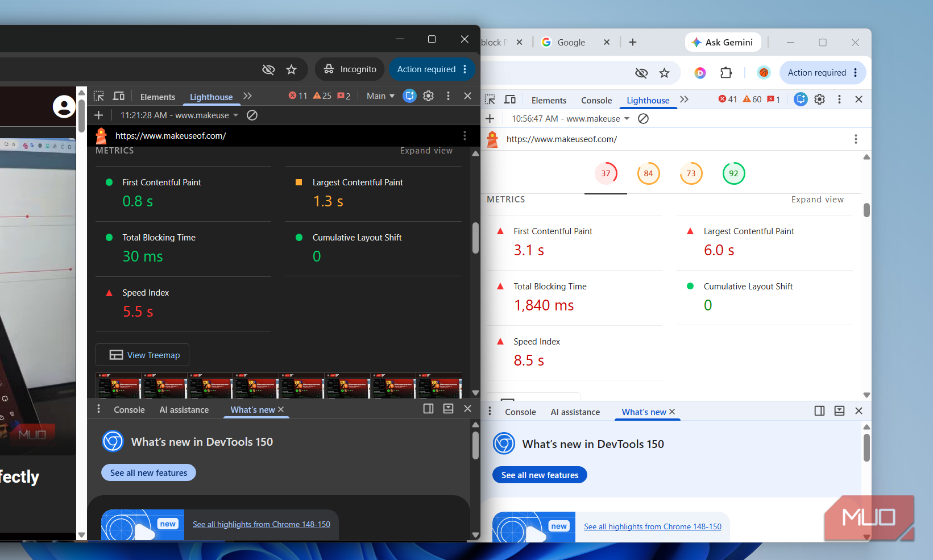The height and width of the screenshot is (560, 933).
Task: Clear all reports icon in right Lighthouse
Action: point(644,119)
